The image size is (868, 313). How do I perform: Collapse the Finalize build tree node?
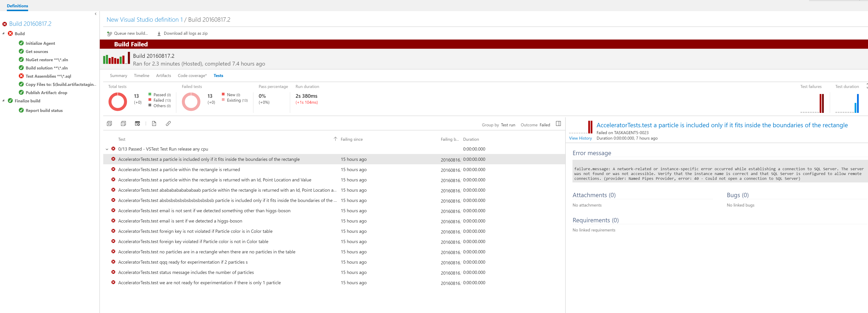pyautogui.click(x=3, y=100)
